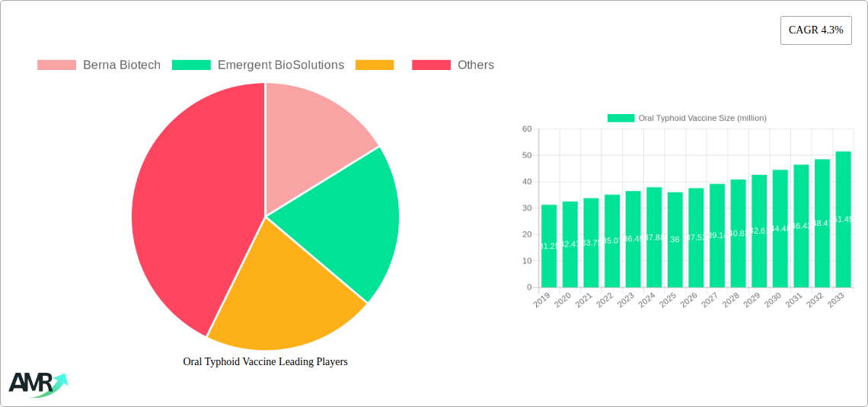Click the Oral Typhoid Vaccine Leading Players caption
The image size is (868, 407).
coord(265,362)
